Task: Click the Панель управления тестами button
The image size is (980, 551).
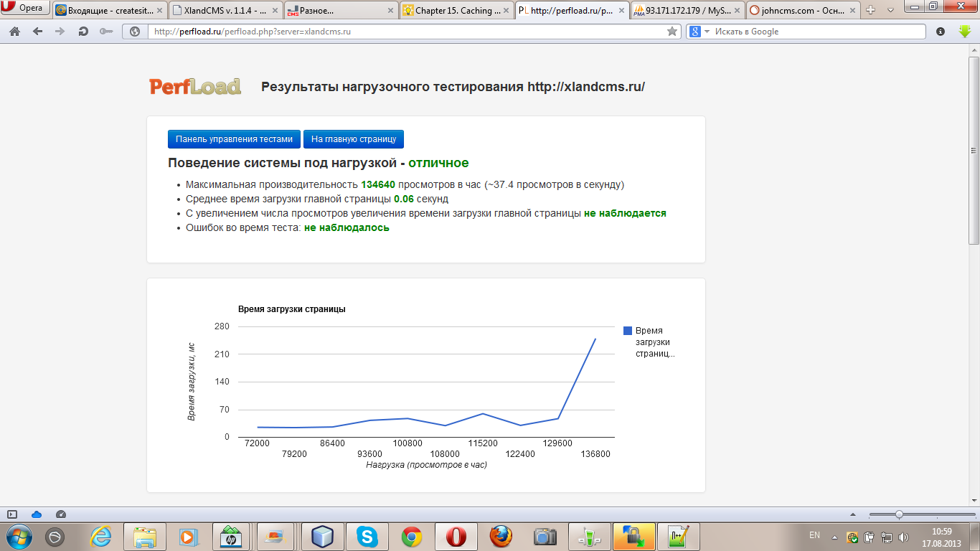Action: 234,139
